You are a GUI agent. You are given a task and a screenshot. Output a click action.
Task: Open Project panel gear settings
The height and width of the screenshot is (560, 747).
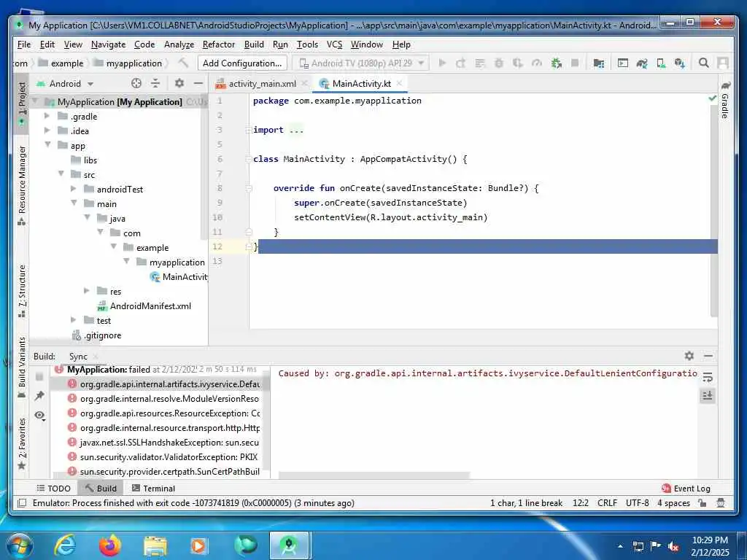(x=179, y=83)
